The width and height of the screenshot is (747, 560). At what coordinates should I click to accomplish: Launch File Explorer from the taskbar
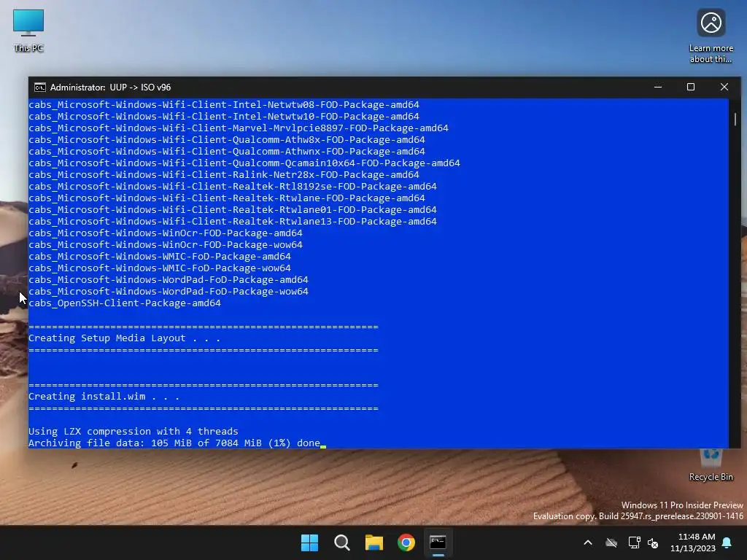(x=374, y=542)
